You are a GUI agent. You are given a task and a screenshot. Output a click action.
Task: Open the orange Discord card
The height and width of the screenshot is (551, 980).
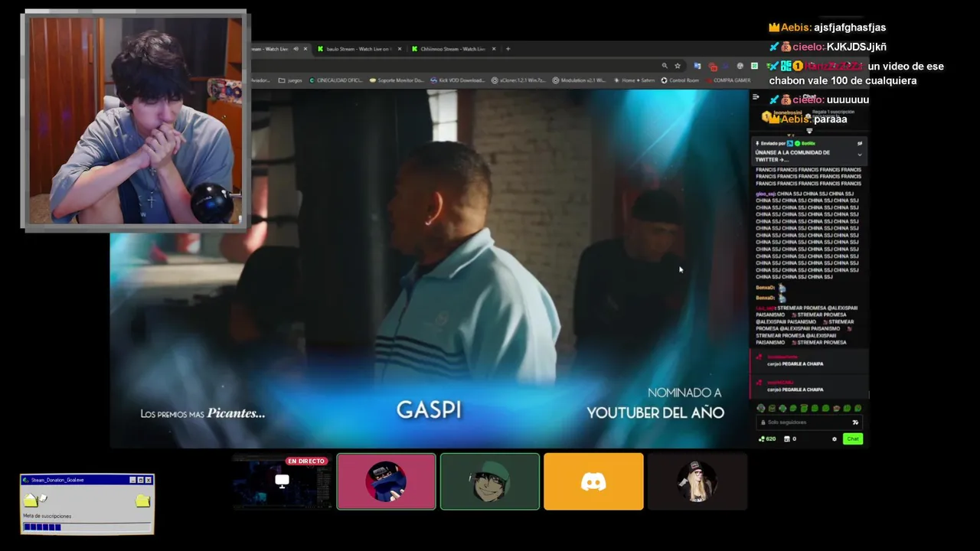click(x=593, y=481)
